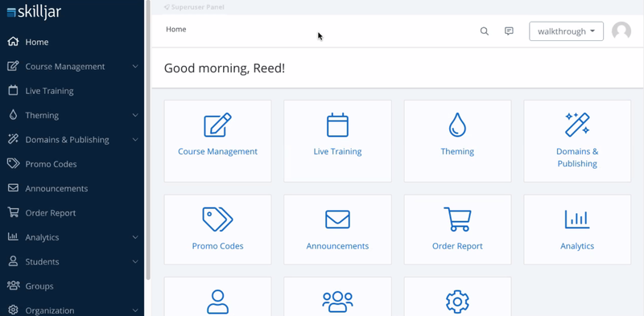
Task: Open the Domains & Publishing tile link
Action: coord(577,158)
